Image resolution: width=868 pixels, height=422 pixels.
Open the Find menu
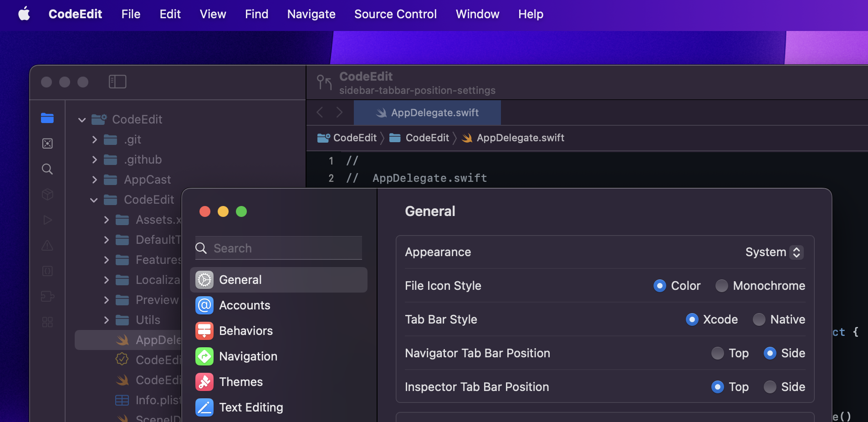pyautogui.click(x=256, y=14)
